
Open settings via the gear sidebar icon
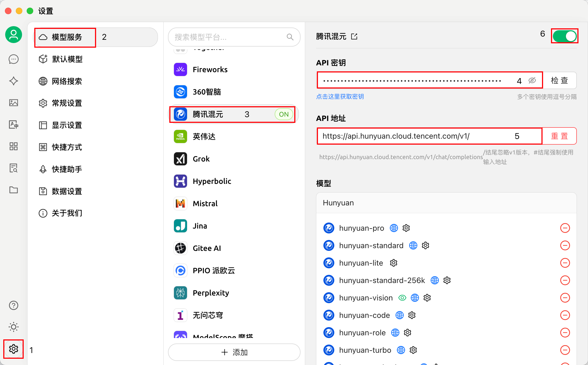coord(14,349)
